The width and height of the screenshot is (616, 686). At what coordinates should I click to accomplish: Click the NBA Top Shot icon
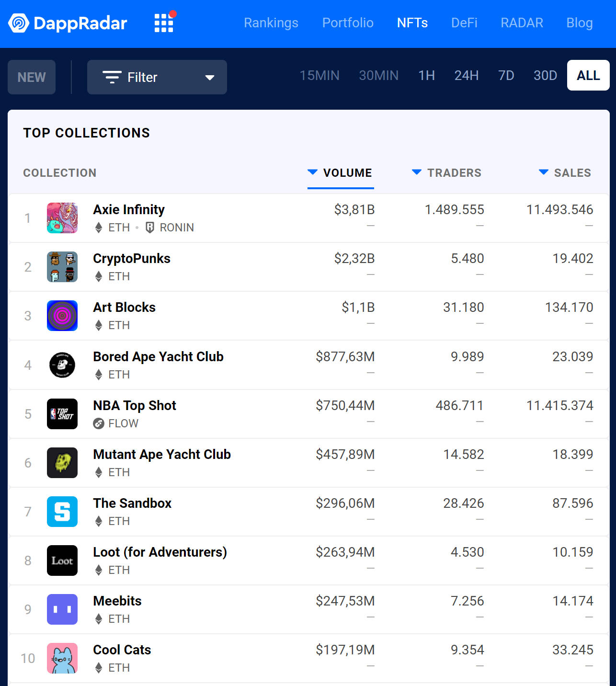click(x=62, y=414)
